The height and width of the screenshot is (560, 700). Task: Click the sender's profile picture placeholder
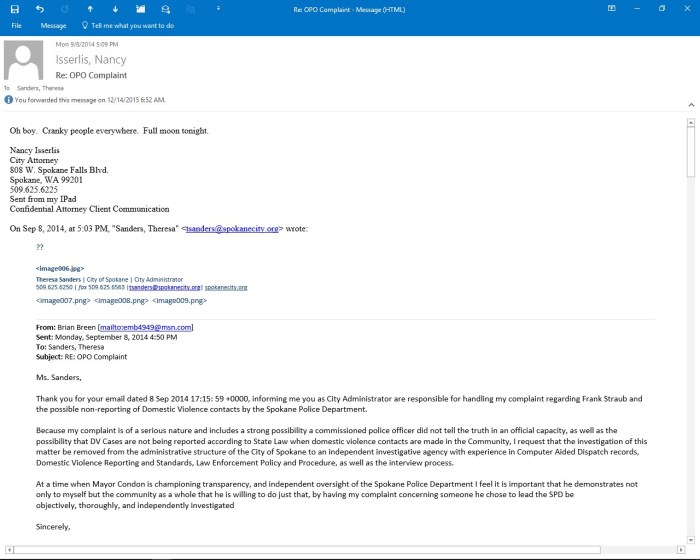click(23, 60)
